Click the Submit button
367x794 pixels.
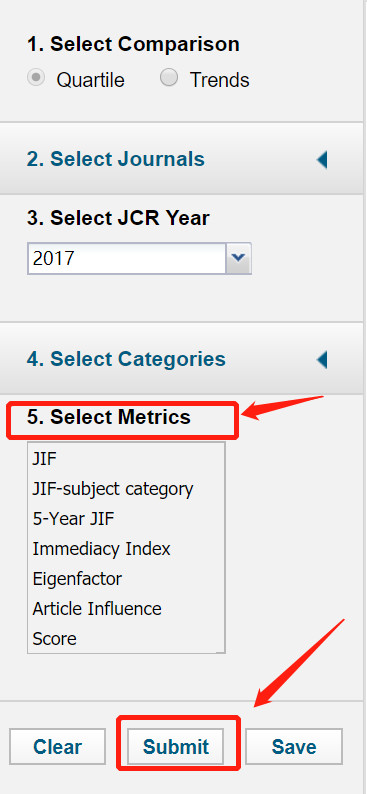click(176, 746)
